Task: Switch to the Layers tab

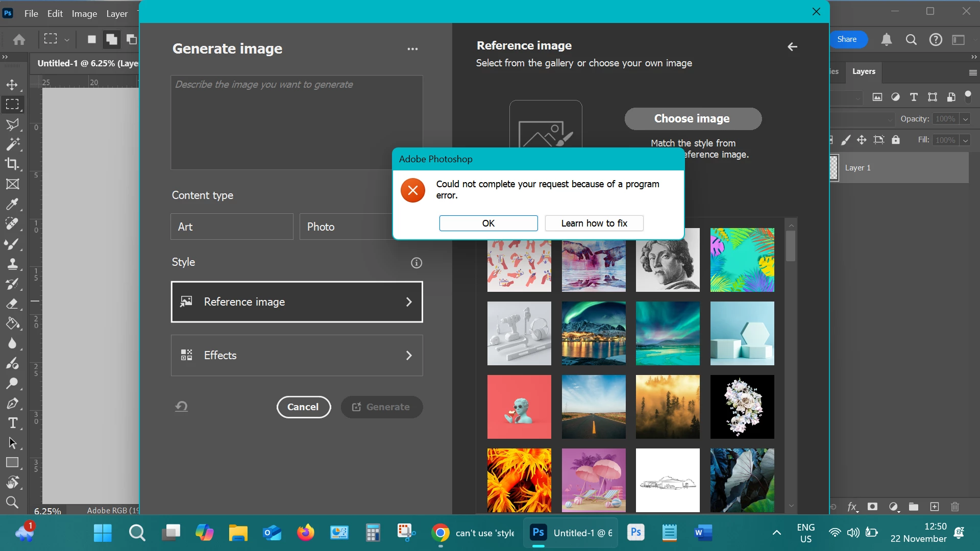Action: tap(864, 71)
